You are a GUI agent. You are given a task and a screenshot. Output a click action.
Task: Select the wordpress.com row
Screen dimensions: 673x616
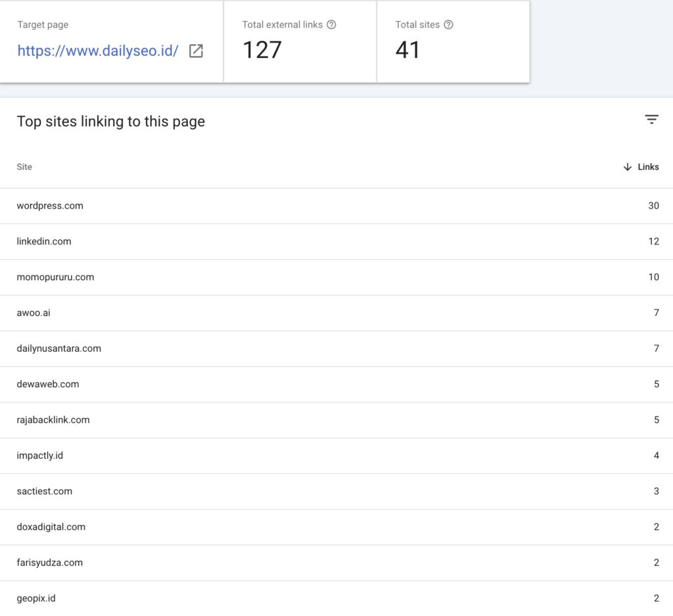[336, 206]
